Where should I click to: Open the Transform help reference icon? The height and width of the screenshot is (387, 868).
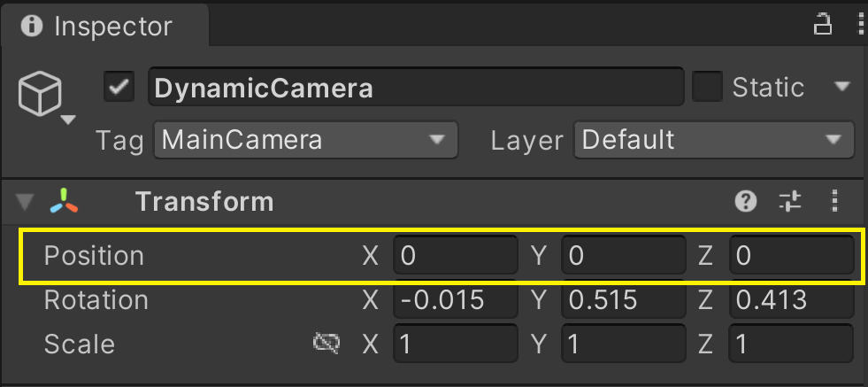(746, 202)
